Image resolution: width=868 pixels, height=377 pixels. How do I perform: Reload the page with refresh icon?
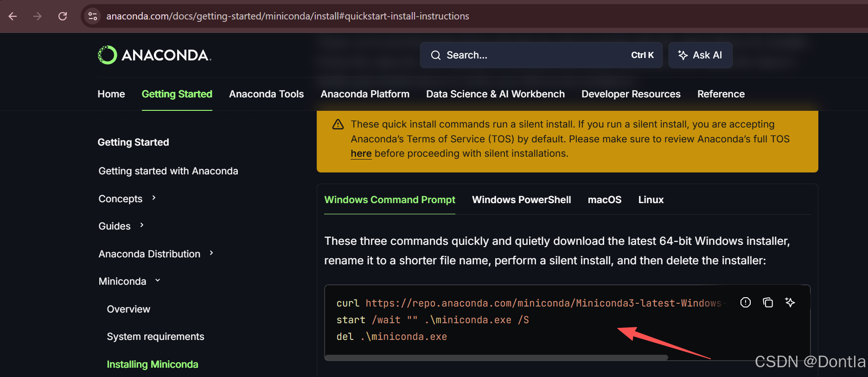point(63,16)
